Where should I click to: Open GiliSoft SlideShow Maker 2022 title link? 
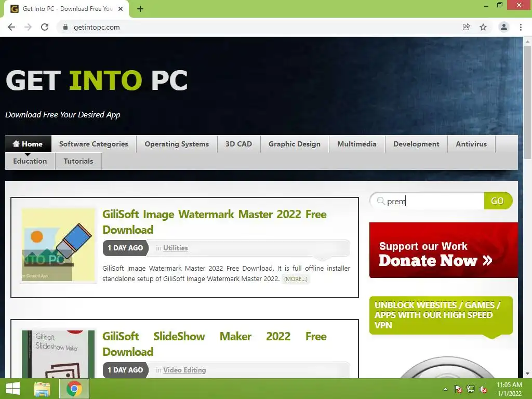pos(215,344)
